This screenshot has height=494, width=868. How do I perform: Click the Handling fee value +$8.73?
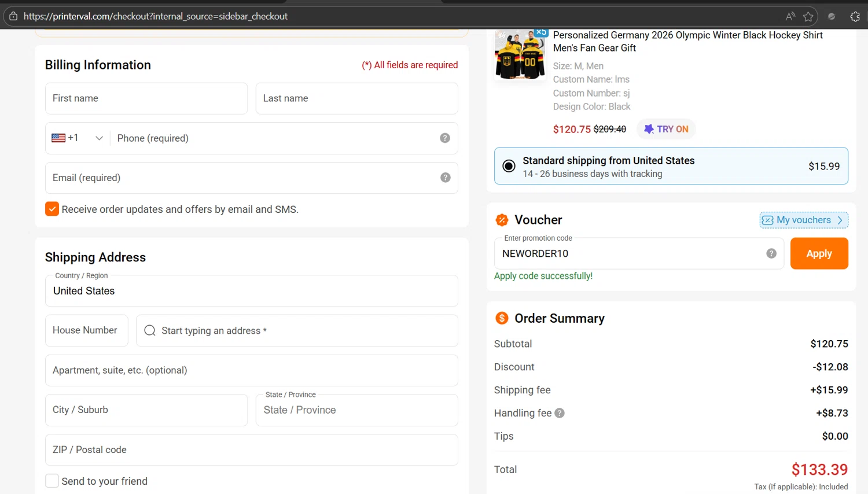coord(832,413)
